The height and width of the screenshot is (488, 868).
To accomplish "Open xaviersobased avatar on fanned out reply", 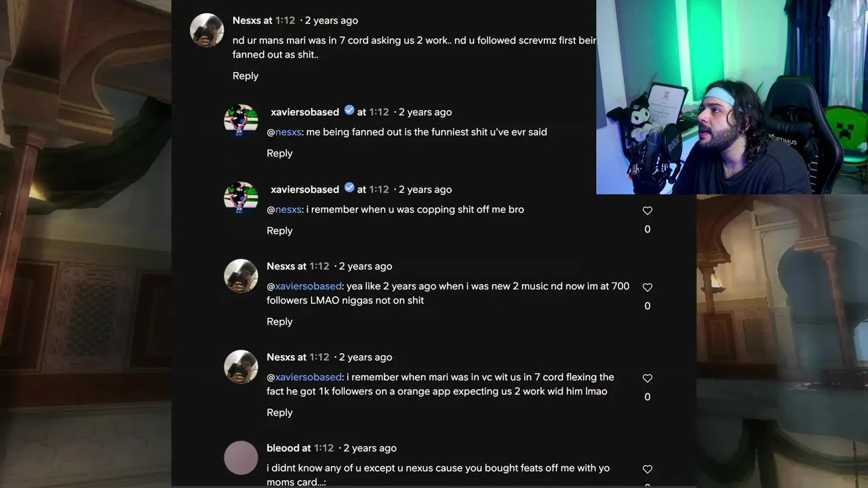I will (241, 121).
